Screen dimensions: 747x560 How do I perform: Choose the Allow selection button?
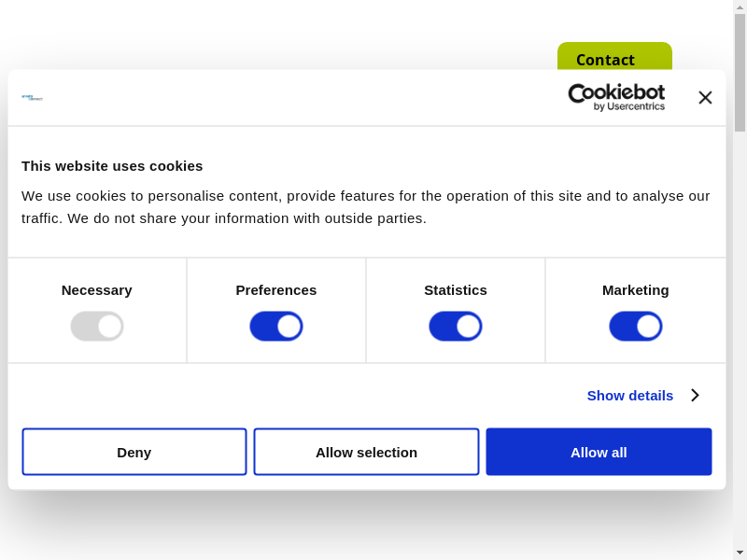point(366,452)
